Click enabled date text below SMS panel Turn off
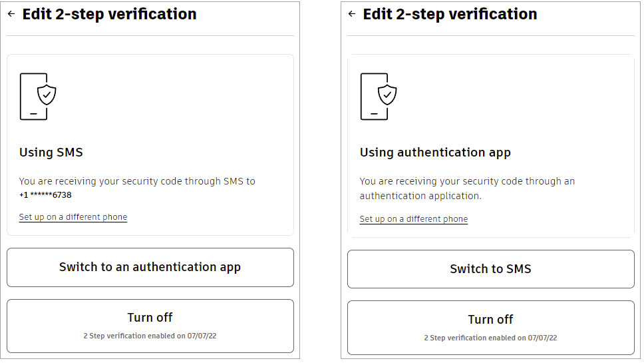644x363 pixels. tap(150, 336)
